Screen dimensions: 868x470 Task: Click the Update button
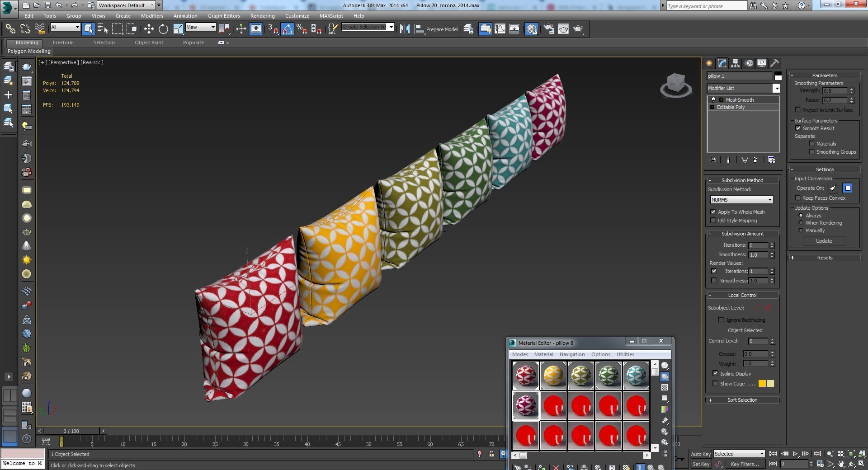click(x=824, y=241)
